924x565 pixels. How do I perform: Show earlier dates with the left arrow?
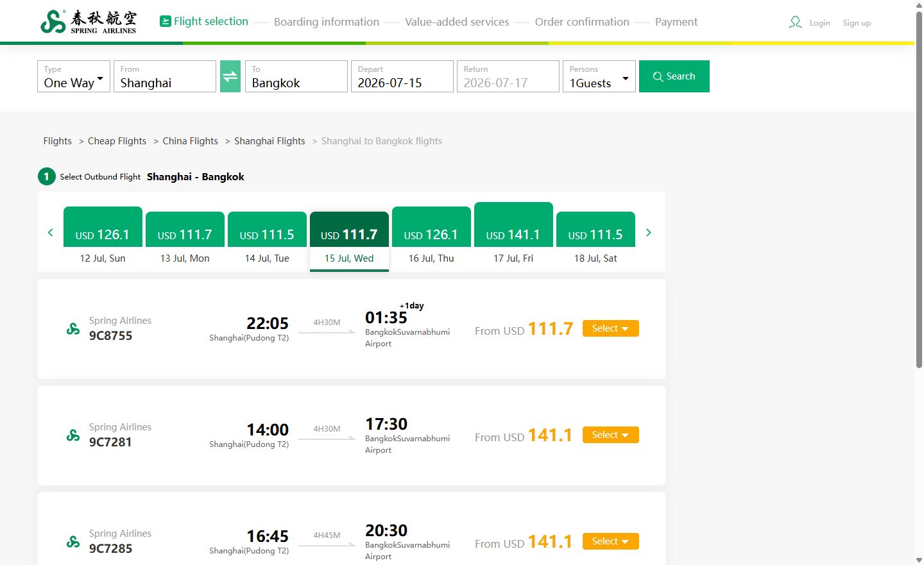click(x=51, y=232)
